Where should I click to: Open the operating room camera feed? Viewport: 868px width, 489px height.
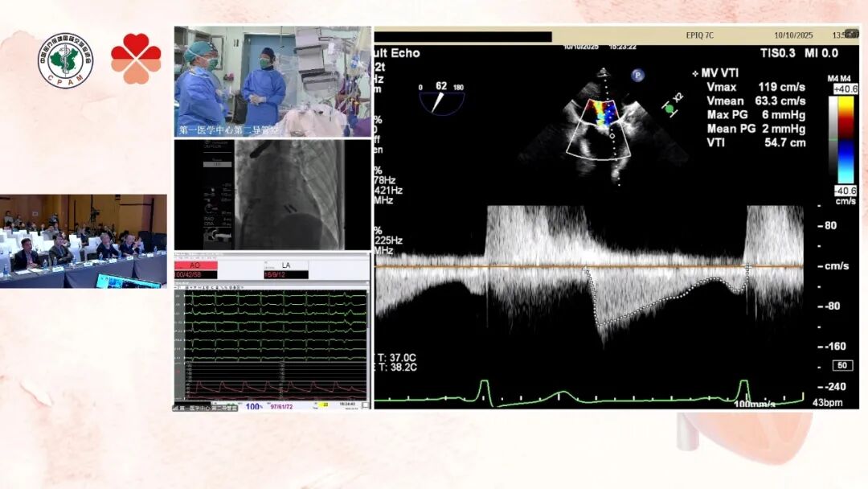(272, 81)
